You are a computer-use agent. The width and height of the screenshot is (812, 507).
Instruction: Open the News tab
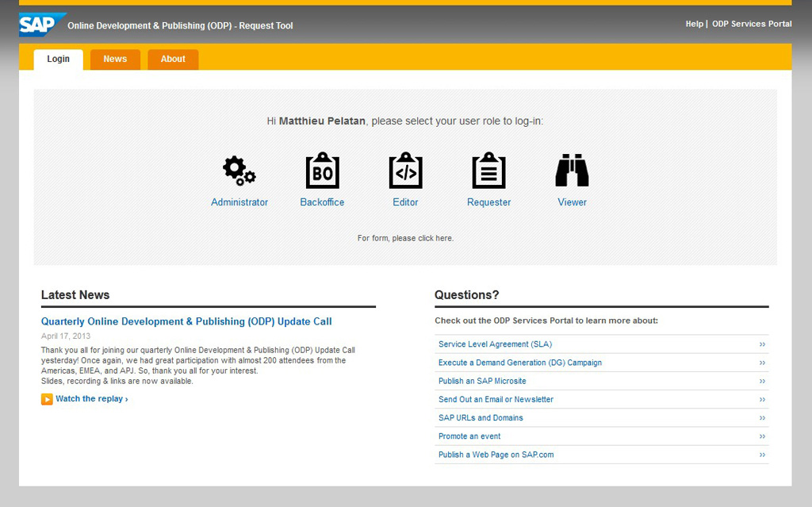point(115,59)
